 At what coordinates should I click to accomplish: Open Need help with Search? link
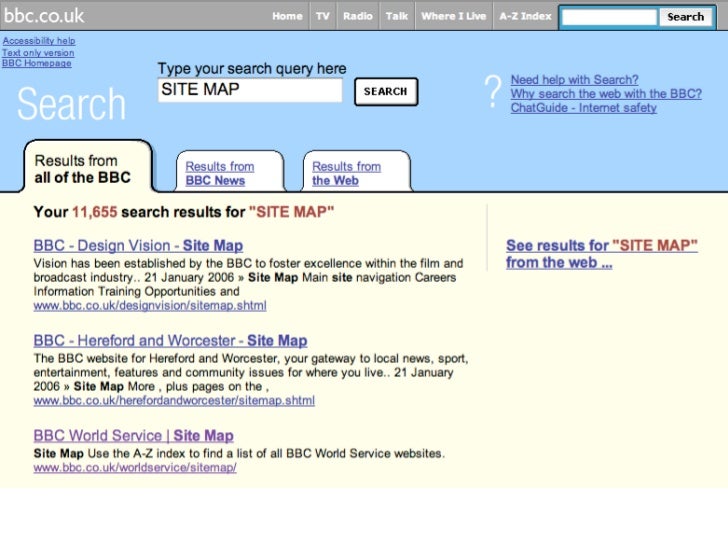pyautogui.click(x=574, y=80)
